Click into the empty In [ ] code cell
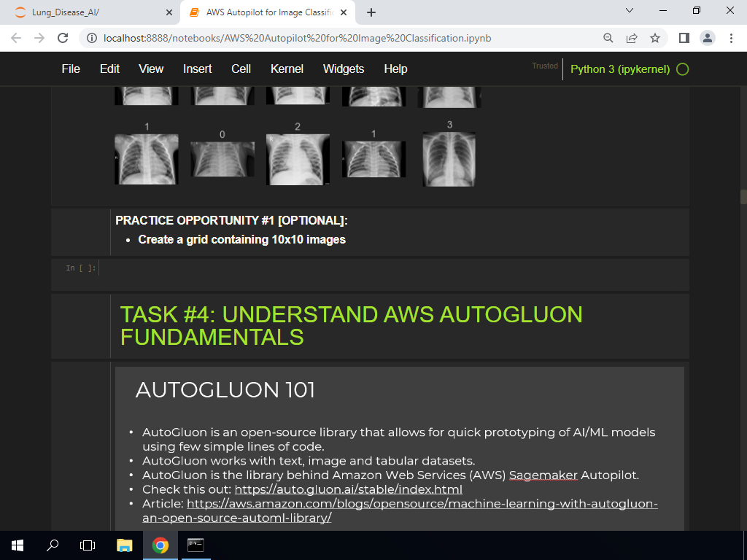 pyautogui.click(x=393, y=268)
